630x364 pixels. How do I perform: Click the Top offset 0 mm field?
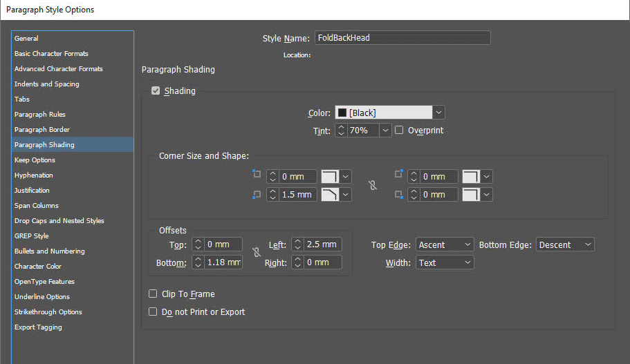click(x=223, y=245)
